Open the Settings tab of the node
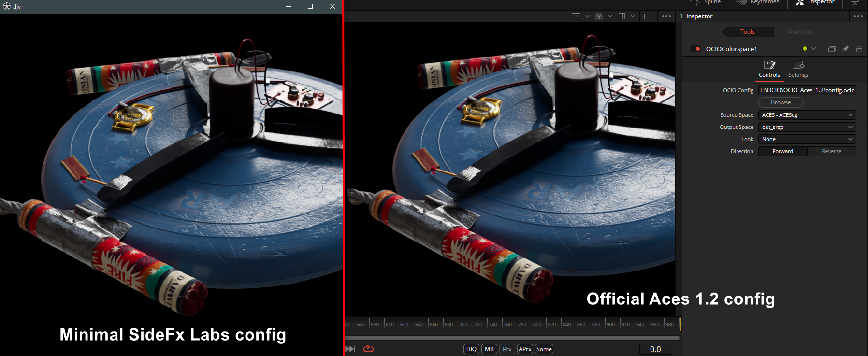This screenshot has width=868, height=356. [x=798, y=69]
